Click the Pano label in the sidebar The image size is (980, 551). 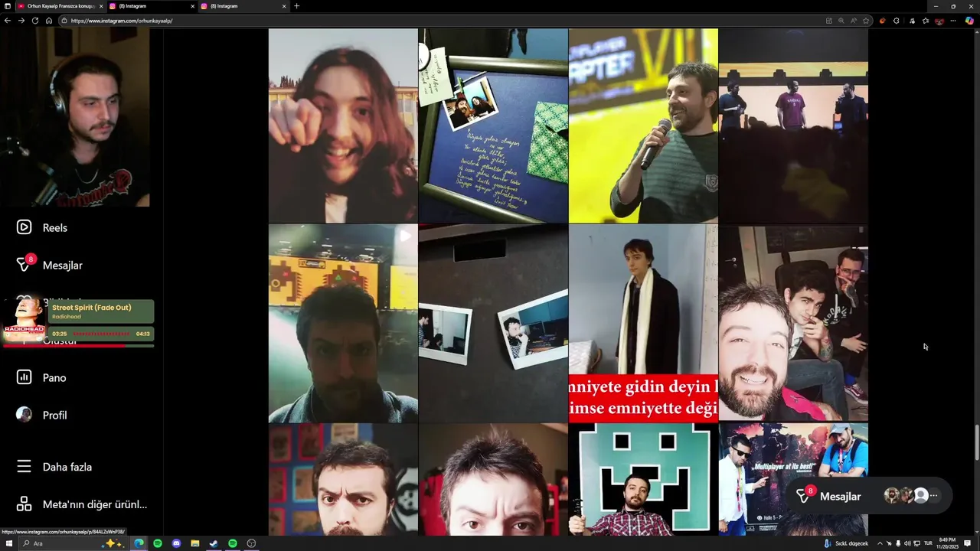(54, 378)
